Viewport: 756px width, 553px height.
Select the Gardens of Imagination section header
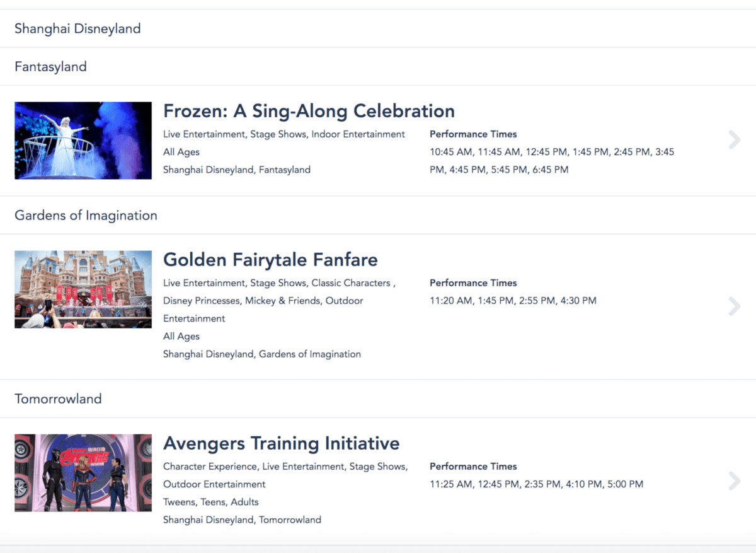[86, 215]
